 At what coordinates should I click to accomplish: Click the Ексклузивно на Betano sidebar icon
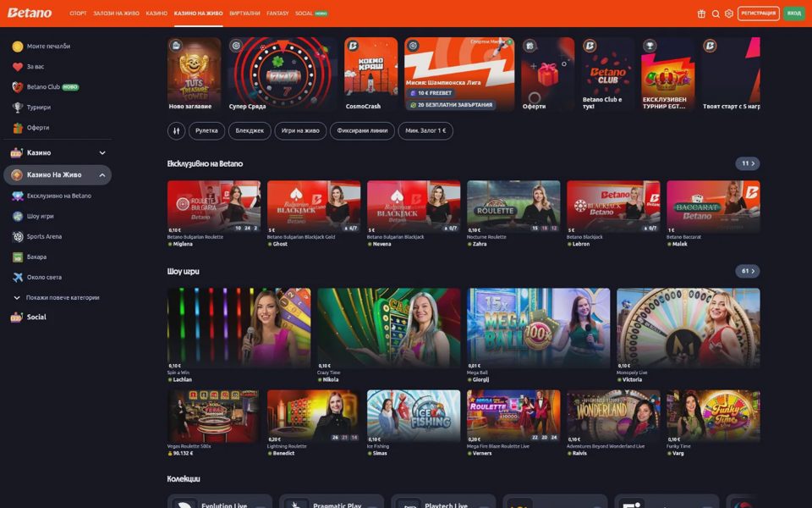pyautogui.click(x=18, y=196)
